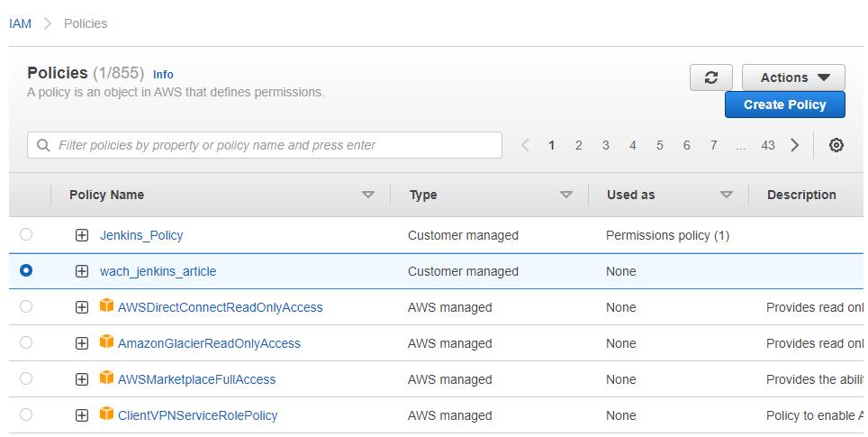Open the IAM breadcrumb link
The height and width of the screenshot is (437, 868).
(20, 23)
